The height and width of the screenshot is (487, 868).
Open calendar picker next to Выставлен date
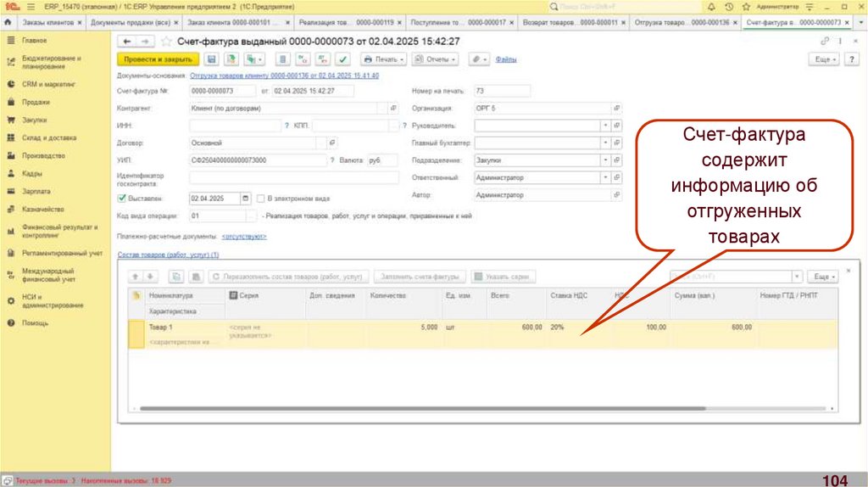(246, 198)
